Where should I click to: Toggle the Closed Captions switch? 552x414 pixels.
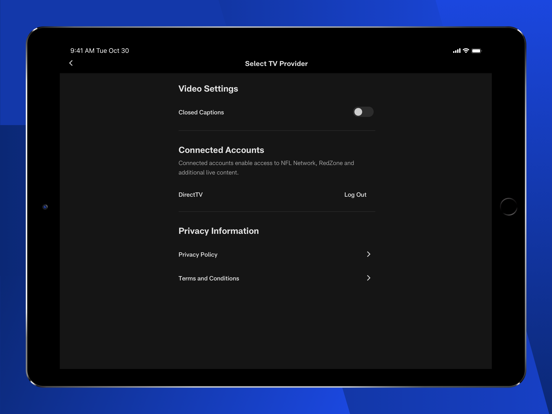[363, 112]
